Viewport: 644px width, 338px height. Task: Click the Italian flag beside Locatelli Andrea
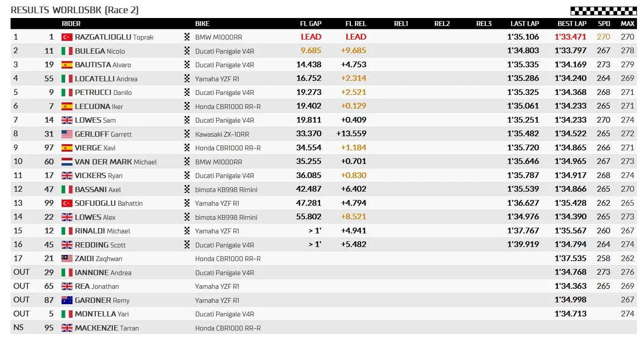pyautogui.click(x=67, y=79)
